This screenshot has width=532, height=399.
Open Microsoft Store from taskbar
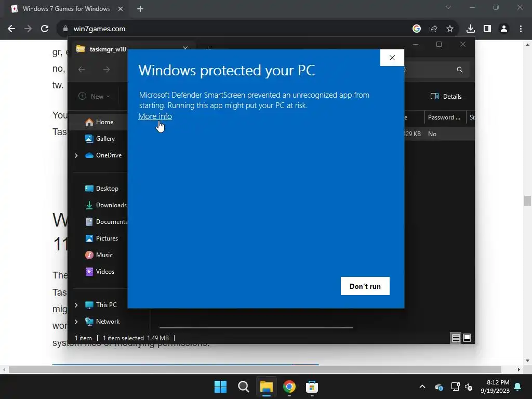(312, 387)
